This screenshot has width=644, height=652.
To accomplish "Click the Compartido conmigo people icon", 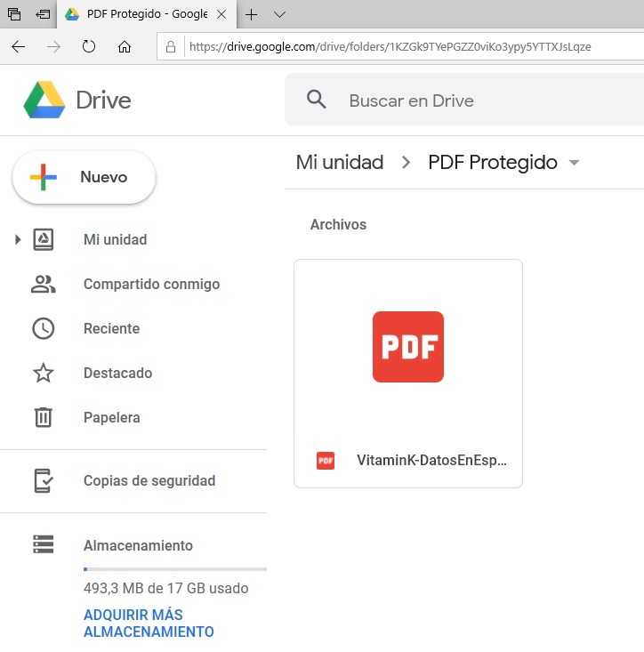I will [x=43, y=285].
